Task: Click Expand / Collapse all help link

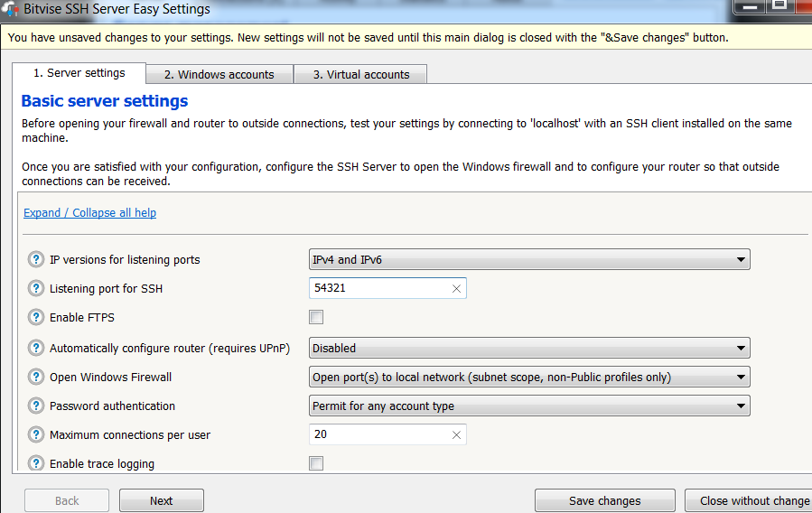Action: [x=89, y=213]
